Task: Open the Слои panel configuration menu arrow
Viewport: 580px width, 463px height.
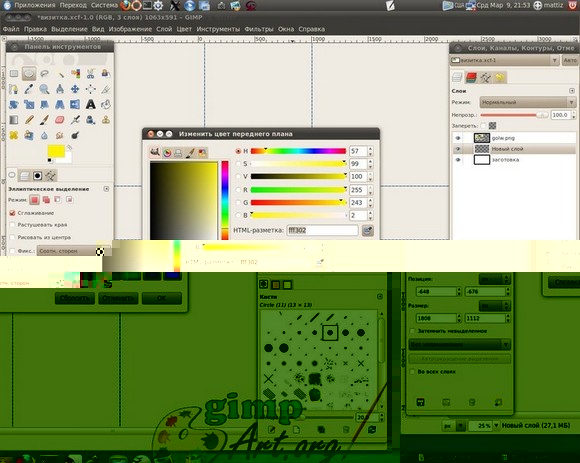Action: coord(572,91)
